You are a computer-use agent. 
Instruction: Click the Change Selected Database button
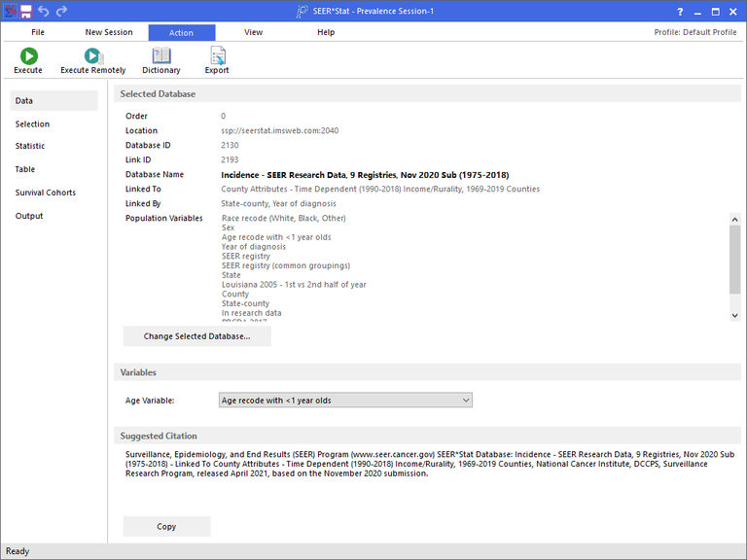(196, 336)
